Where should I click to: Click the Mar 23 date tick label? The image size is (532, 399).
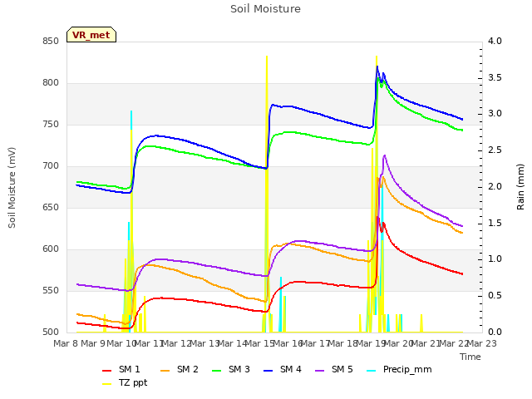pos(482,344)
